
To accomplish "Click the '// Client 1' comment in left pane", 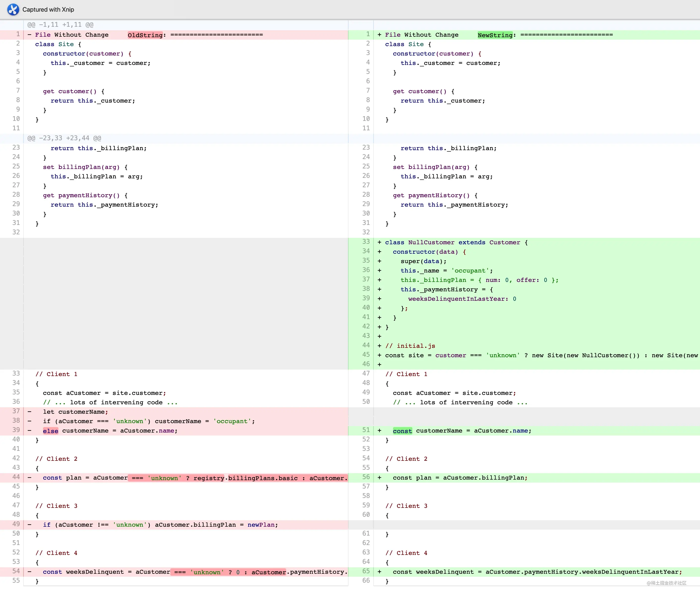I will [56, 374].
